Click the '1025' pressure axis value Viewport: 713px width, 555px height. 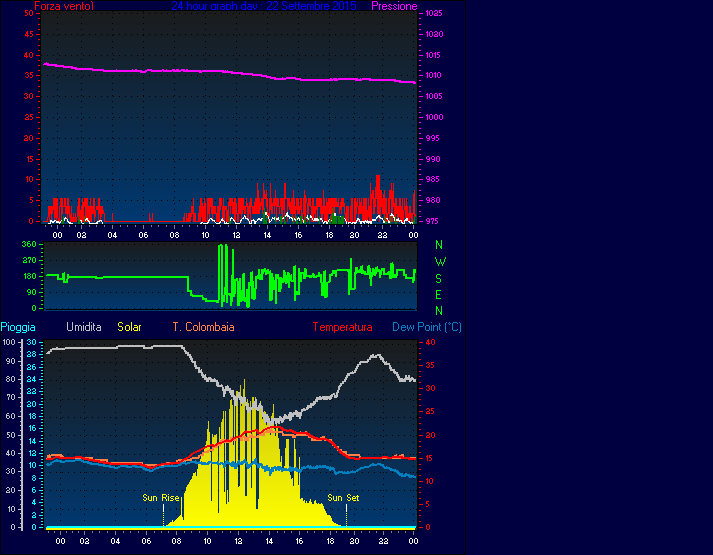433,13
